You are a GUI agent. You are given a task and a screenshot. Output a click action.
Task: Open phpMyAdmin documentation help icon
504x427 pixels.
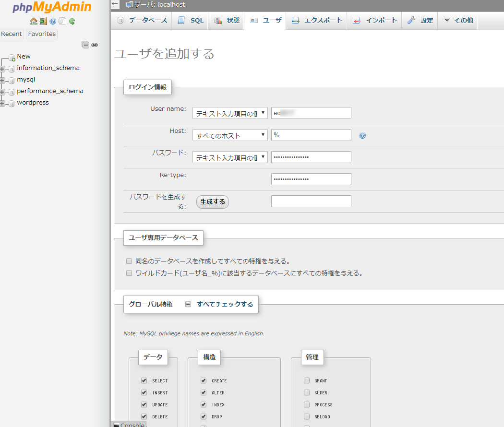point(53,21)
